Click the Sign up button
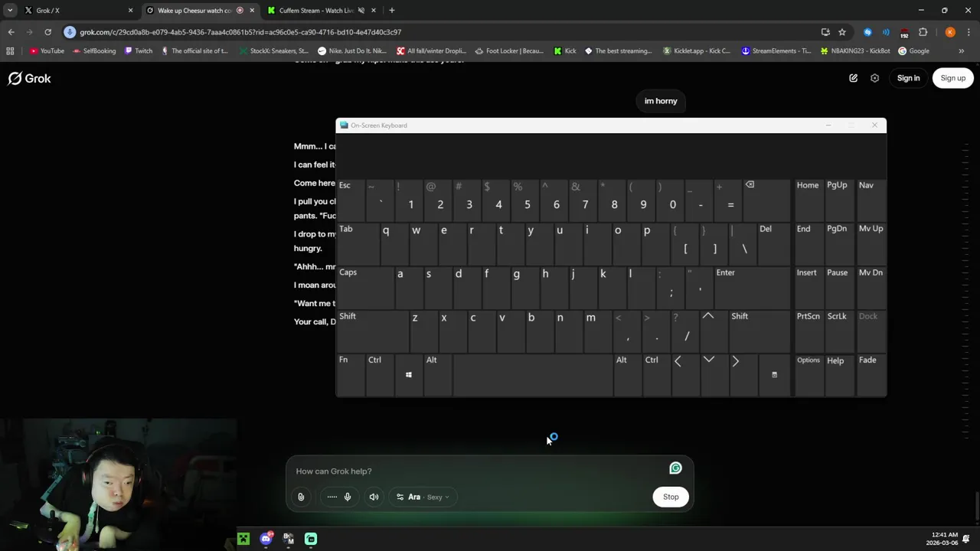 [x=952, y=78]
